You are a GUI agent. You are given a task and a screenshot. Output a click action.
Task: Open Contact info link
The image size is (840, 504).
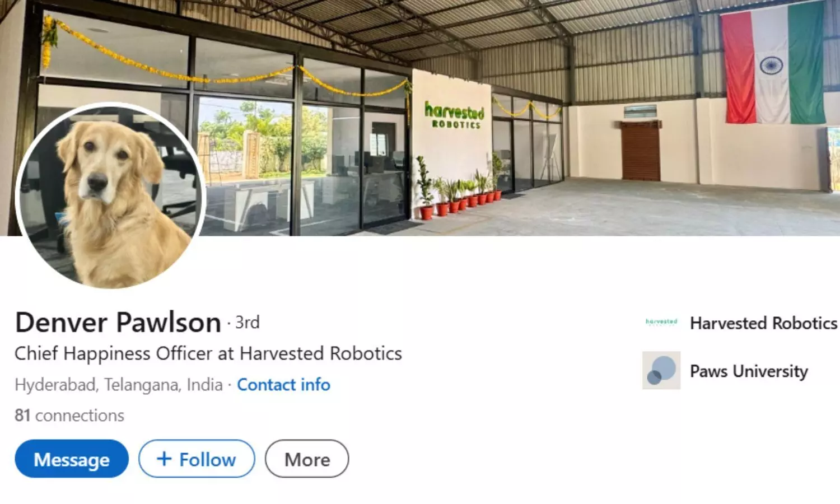coord(283,385)
